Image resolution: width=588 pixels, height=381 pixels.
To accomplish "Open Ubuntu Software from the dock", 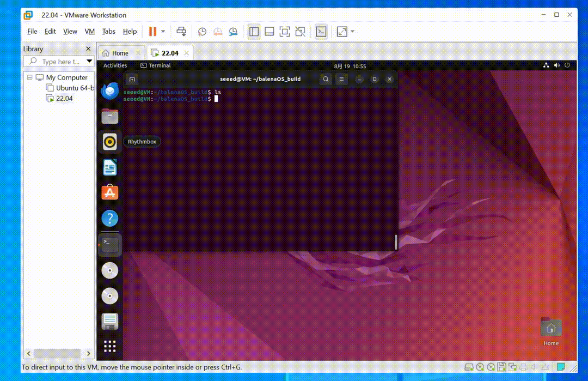I will click(x=110, y=193).
